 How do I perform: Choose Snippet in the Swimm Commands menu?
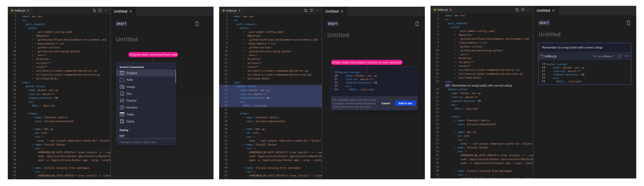click(132, 73)
